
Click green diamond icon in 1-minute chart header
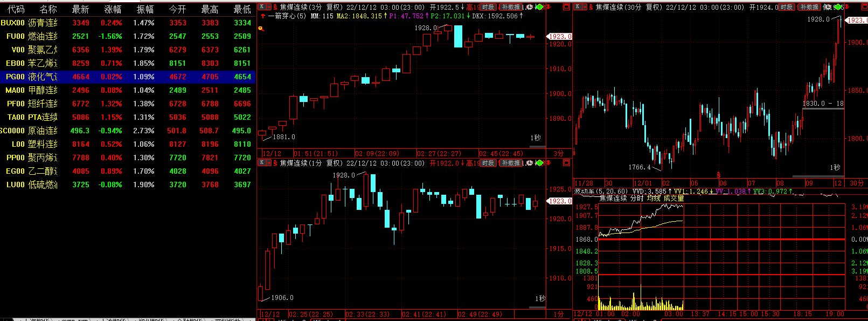[539, 162]
